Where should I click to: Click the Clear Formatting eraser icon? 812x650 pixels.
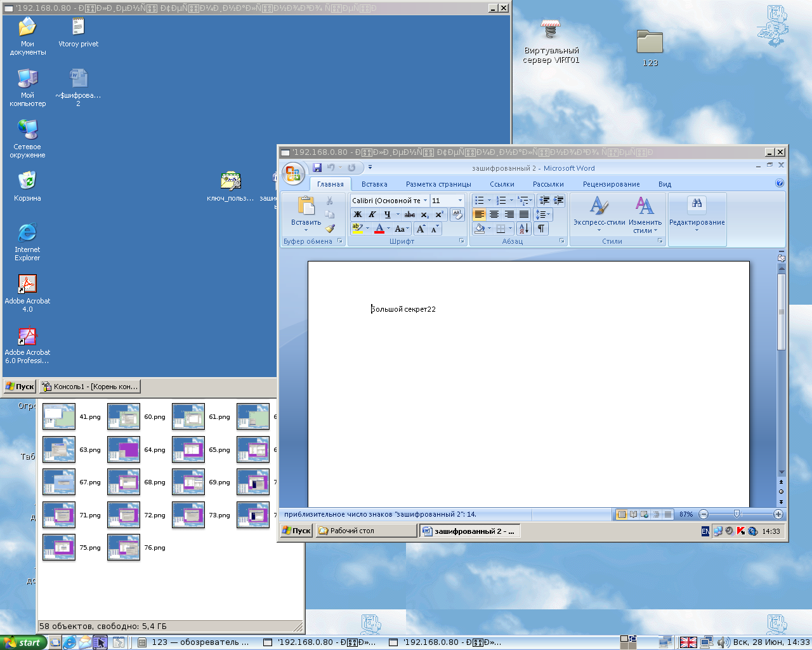[457, 215]
